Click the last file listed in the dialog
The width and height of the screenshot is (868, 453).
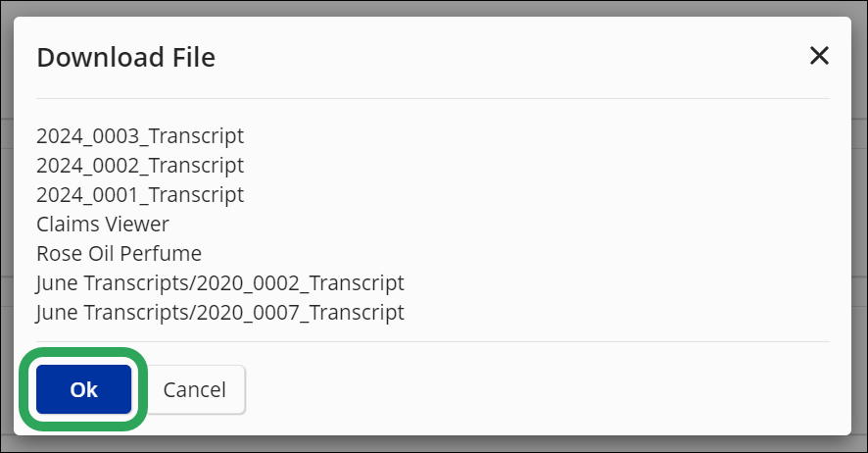[219, 312]
